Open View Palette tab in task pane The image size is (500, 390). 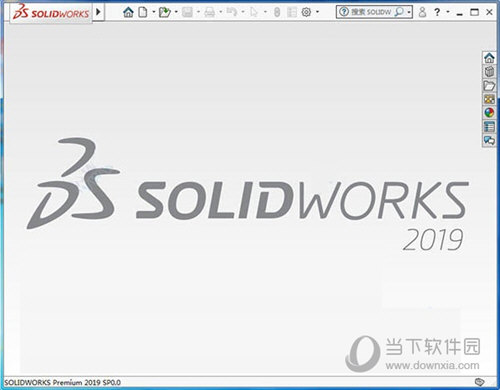[x=489, y=99]
